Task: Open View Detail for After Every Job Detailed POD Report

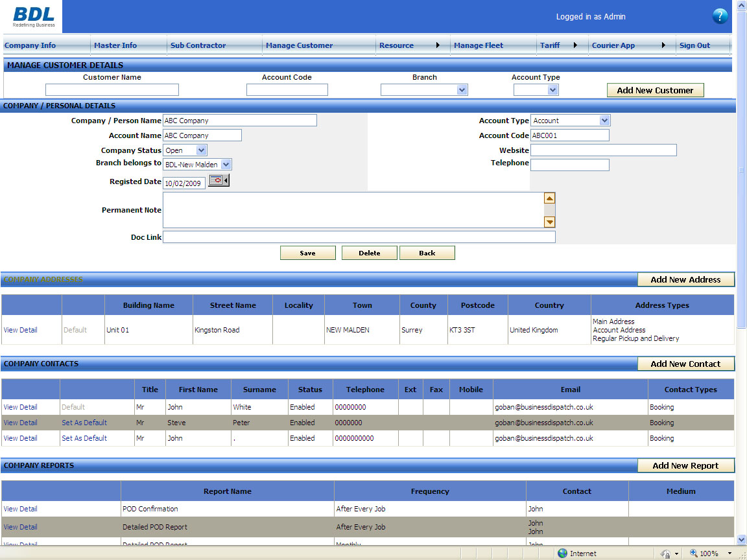Action: (x=21, y=527)
